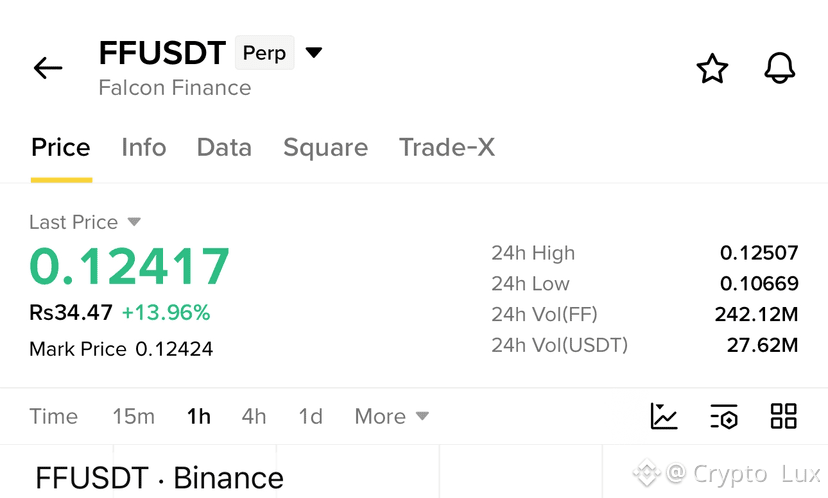Expand the More timeframes dropdown

(391, 417)
